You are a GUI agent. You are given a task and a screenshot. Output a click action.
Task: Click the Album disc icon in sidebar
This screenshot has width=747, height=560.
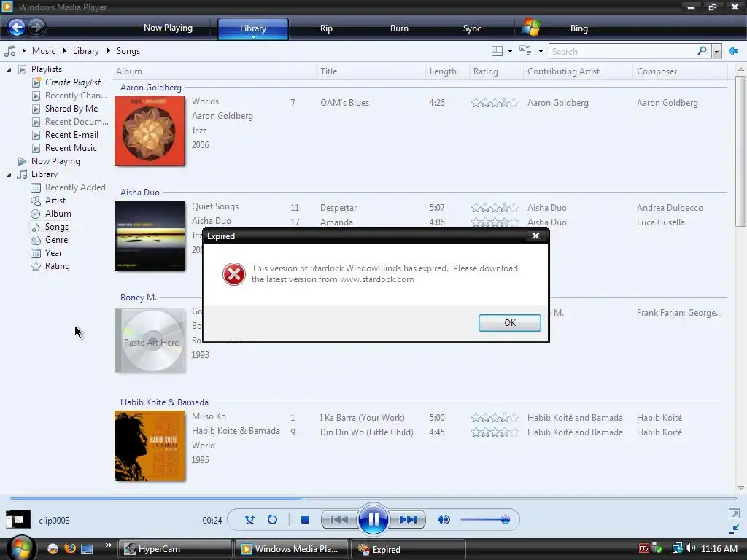pyautogui.click(x=36, y=214)
